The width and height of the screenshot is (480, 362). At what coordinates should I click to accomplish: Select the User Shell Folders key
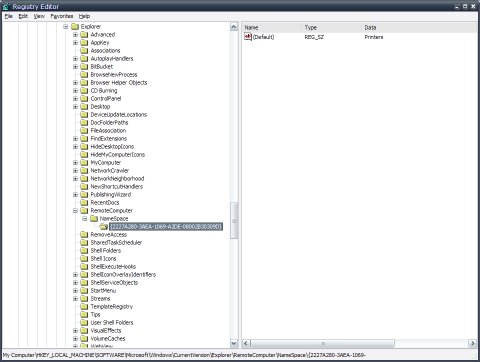click(x=112, y=323)
